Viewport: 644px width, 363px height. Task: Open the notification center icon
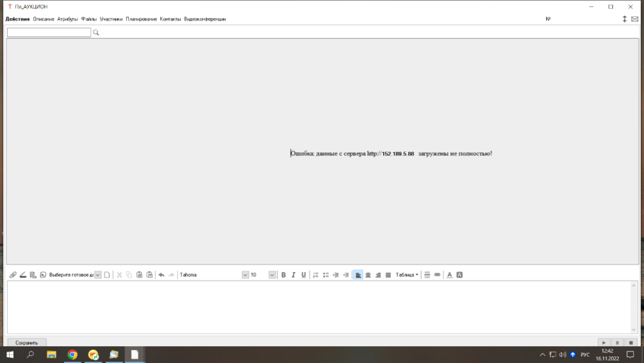[x=630, y=355]
